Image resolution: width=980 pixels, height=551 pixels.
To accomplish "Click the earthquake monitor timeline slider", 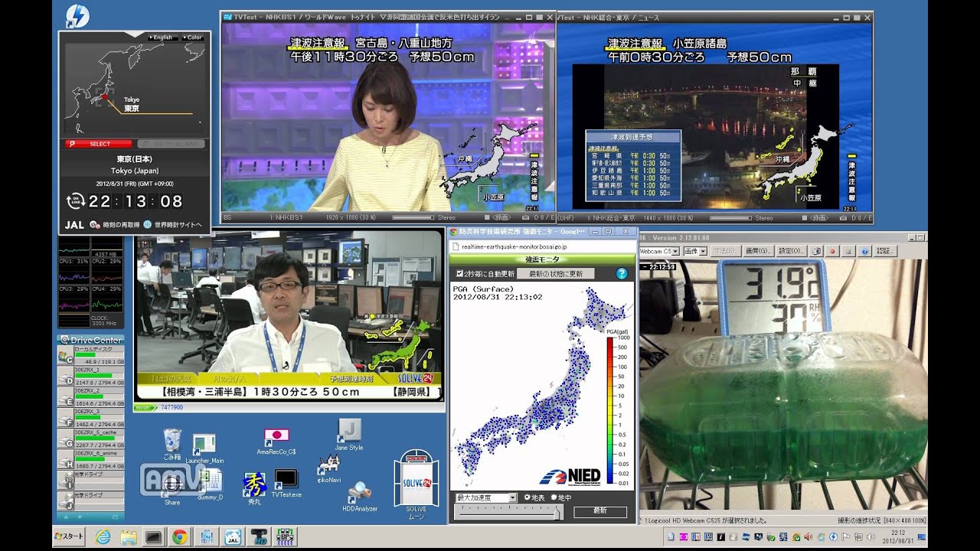I will coord(508,512).
